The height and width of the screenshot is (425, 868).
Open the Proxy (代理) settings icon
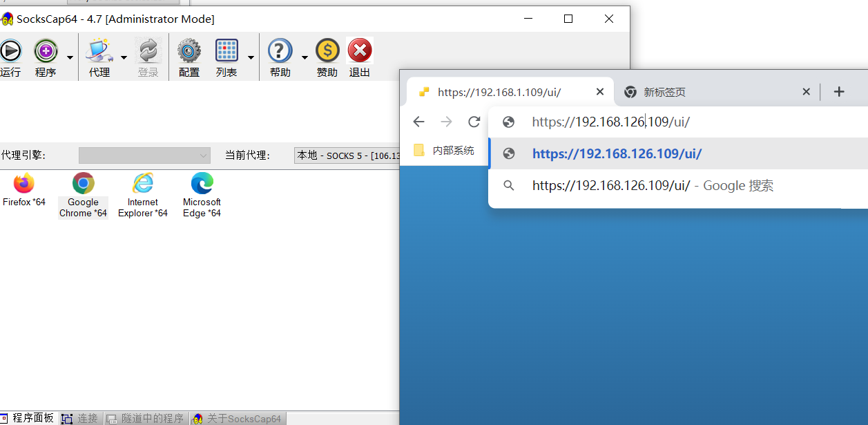pyautogui.click(x=99, y=51)
